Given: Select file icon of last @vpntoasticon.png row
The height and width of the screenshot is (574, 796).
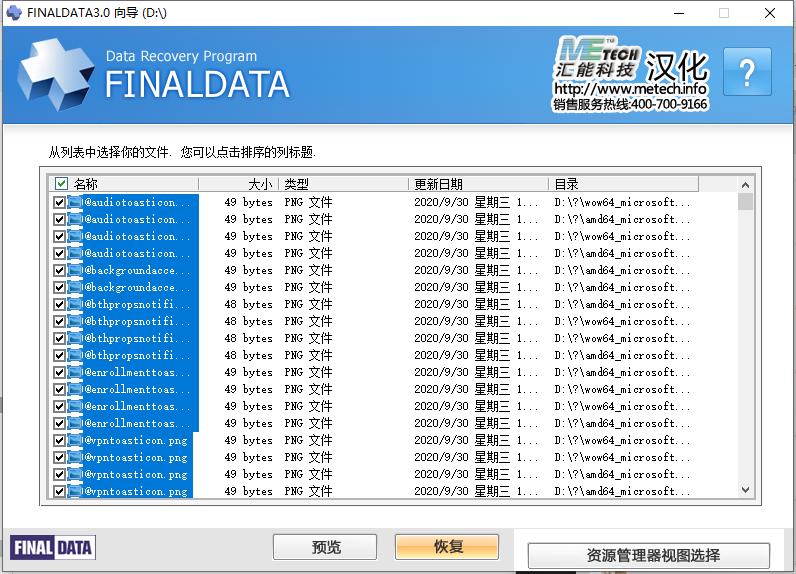Looking at the screenshot, I should tap(75, 491).
